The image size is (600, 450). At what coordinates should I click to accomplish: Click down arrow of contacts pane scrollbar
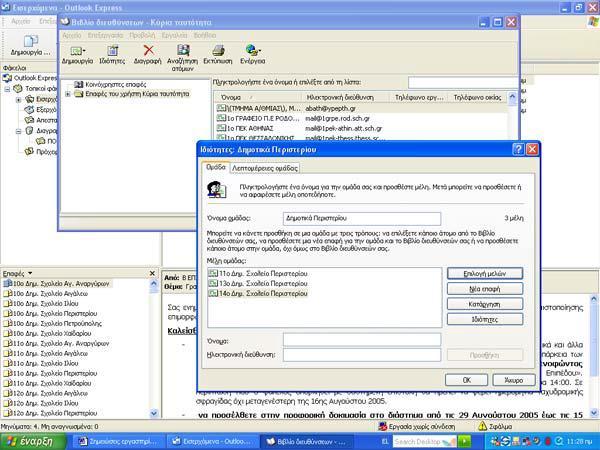pyautogui.click(x=154, y=413)
